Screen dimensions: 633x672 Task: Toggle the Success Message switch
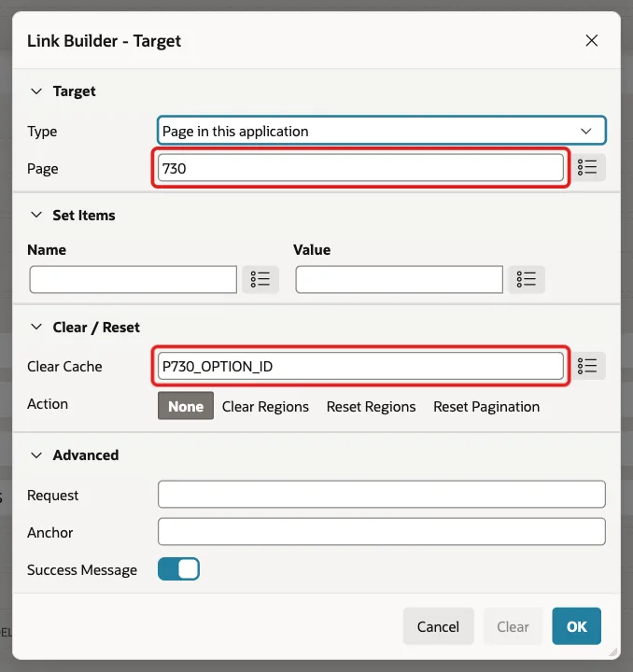(x=178, y=569)
